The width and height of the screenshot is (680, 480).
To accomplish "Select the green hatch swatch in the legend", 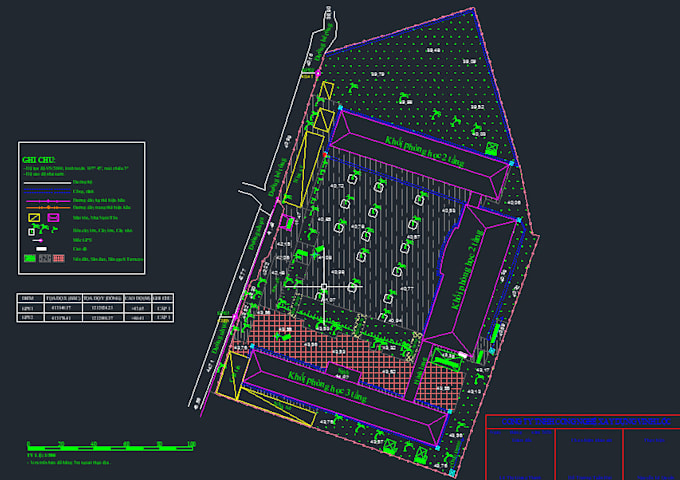I will (x=30, y=258).
